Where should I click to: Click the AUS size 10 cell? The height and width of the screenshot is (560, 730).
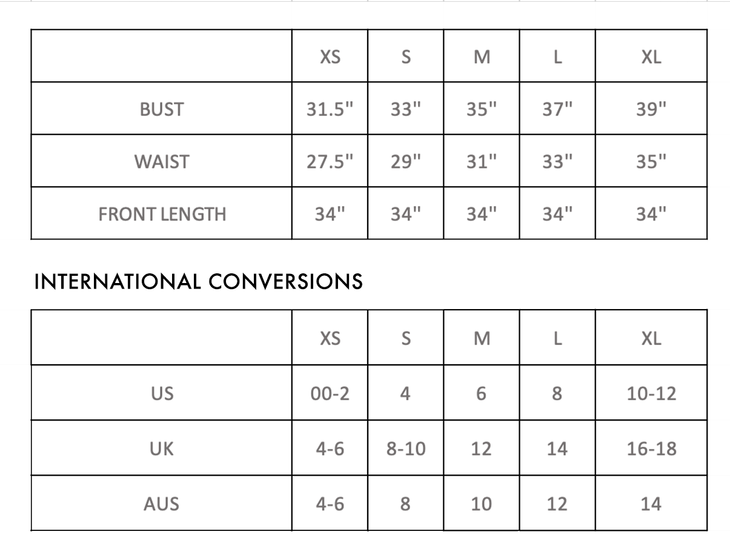coord(482,504)
